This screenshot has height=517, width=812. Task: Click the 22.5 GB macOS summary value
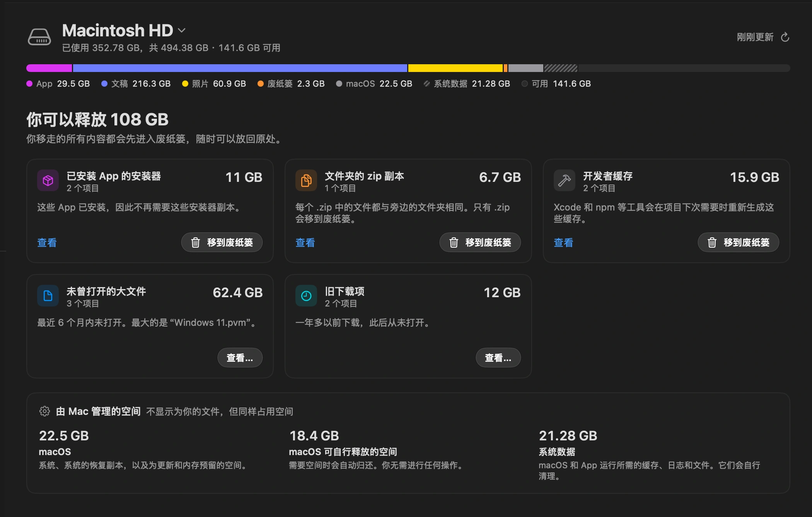point(64,436)
